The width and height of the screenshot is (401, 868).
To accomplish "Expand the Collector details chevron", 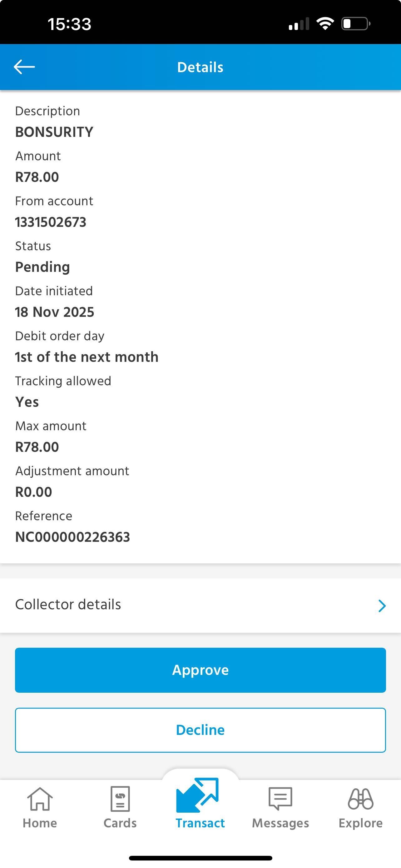I will click(x=382, y=606).
